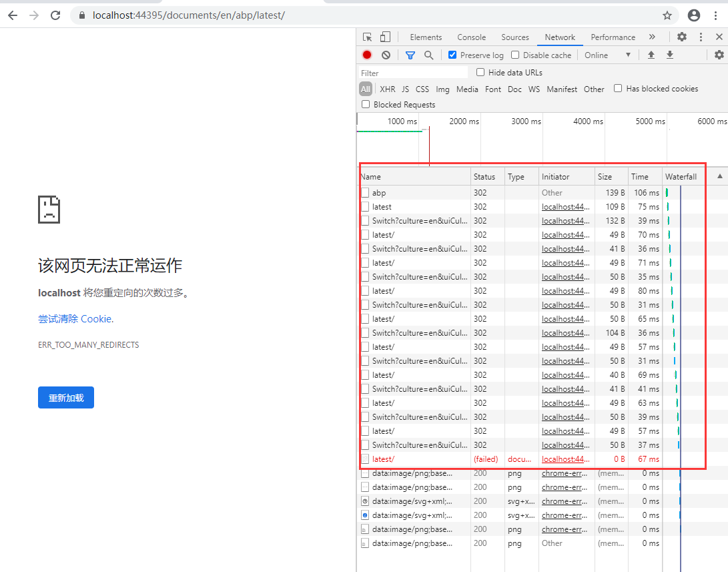Switch to the Sources tab
Image resolution: width=728 pixels, height=572 pixels.
coord(514,37)
